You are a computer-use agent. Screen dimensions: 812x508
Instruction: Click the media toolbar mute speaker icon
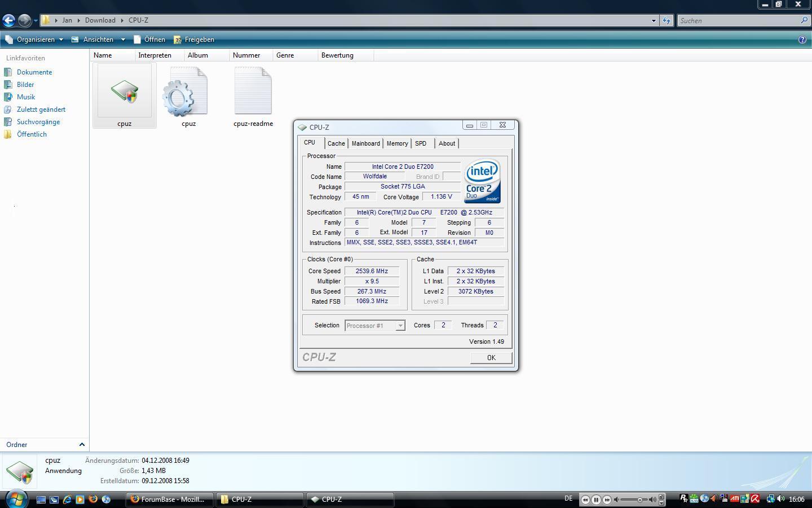[x=616, y=500]
